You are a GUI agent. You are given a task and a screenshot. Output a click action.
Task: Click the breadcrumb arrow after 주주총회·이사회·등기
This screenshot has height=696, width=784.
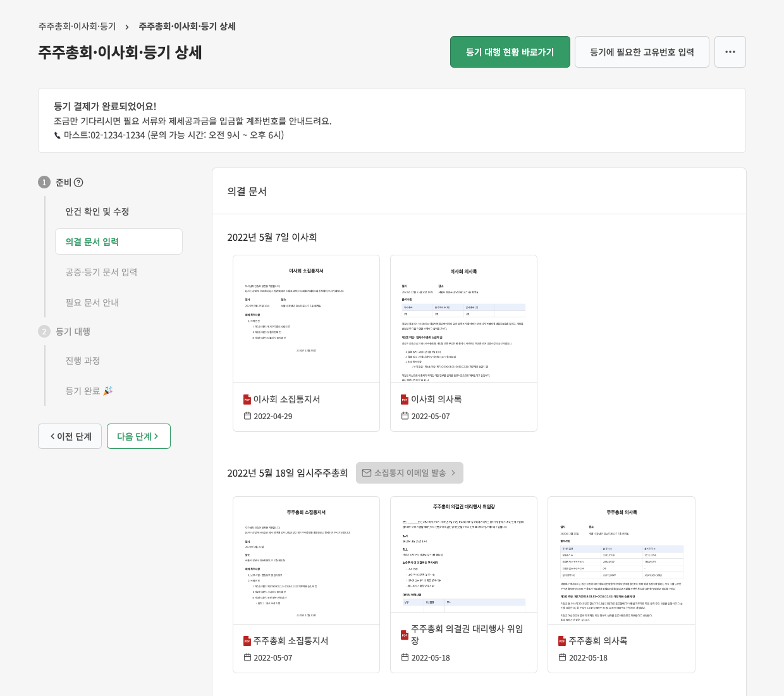tap(127, 27)
